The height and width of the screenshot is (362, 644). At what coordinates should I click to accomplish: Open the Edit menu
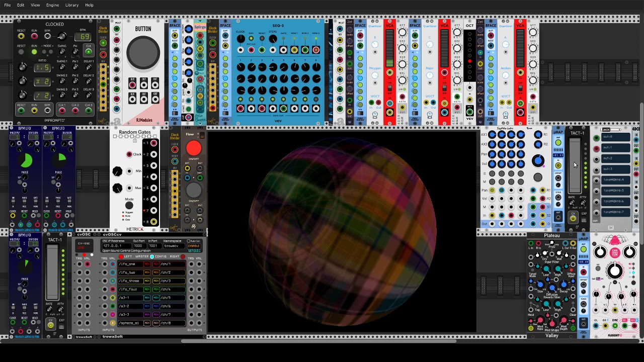pyautogui.click(x=21, y=5)
